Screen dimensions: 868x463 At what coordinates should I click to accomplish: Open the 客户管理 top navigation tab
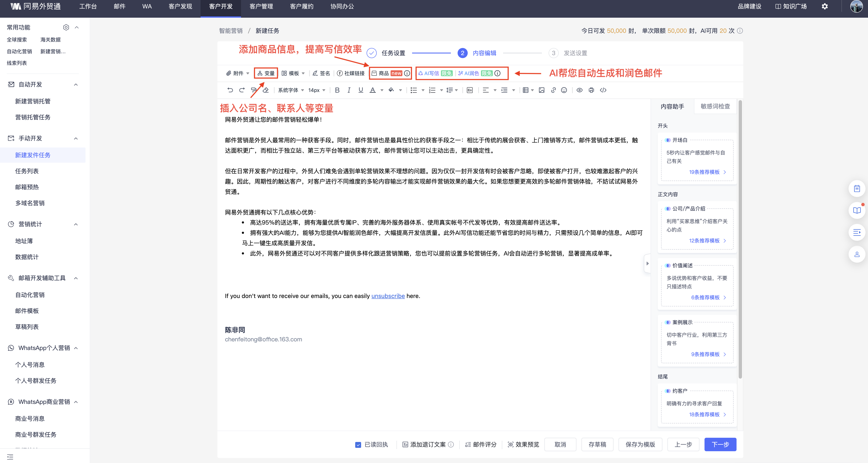click(x=261, y=6)
